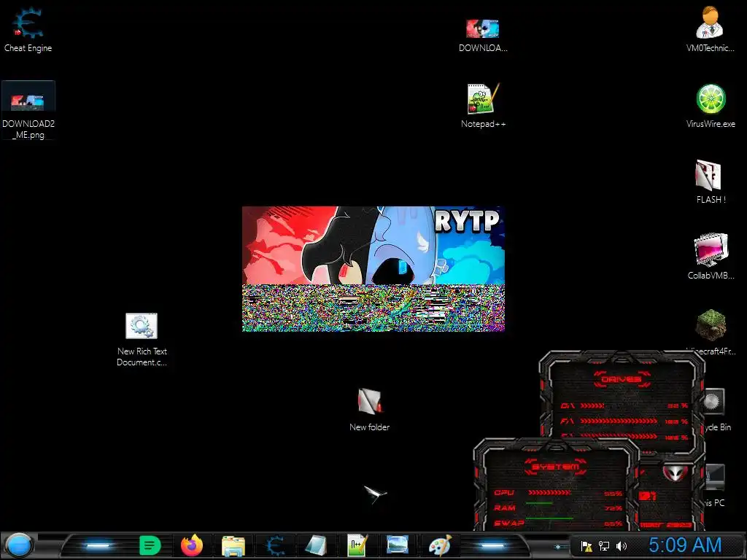
Task: Launch Paint from the taskbar palette icon
Action: click(439, 545)
